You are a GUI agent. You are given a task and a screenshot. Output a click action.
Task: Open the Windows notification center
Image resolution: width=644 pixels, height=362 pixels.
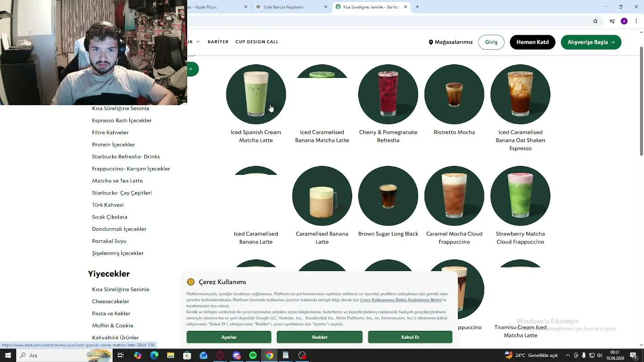click(x=633, y=355)
